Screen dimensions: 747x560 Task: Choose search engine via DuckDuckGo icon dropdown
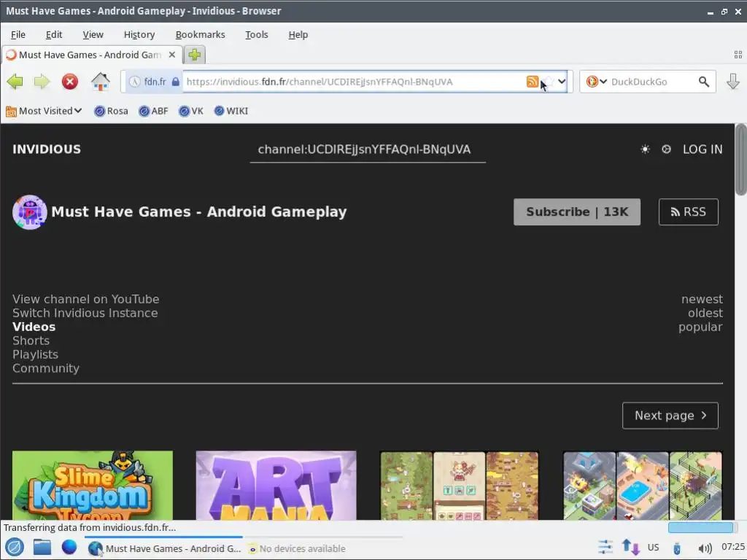(x=597, y=82)
